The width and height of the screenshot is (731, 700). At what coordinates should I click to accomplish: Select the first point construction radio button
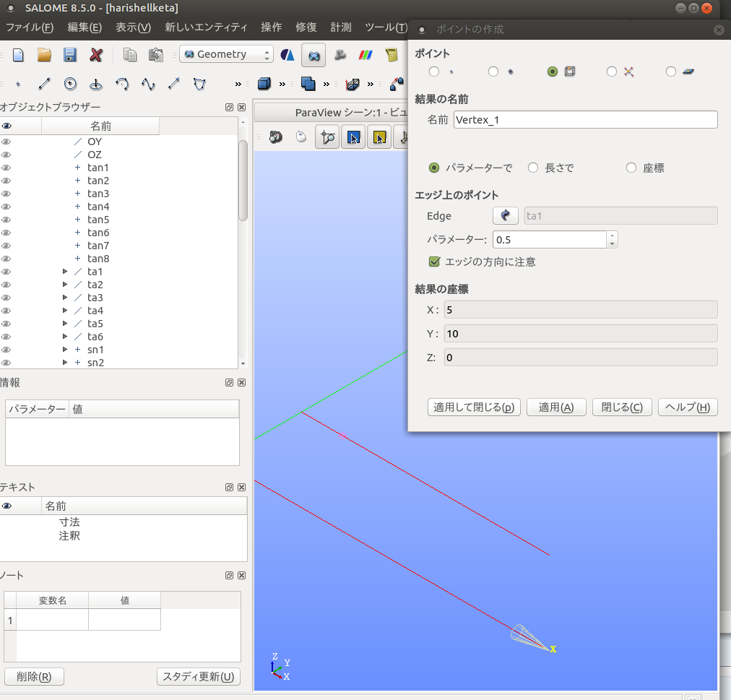434,72
